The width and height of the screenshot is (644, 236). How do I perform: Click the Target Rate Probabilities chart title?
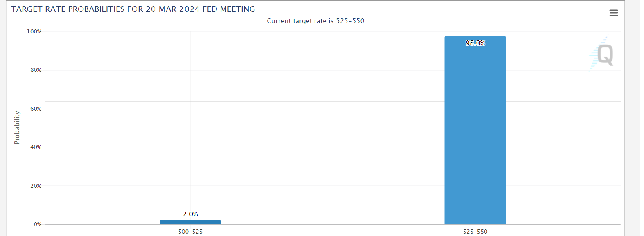click(133, 9)
